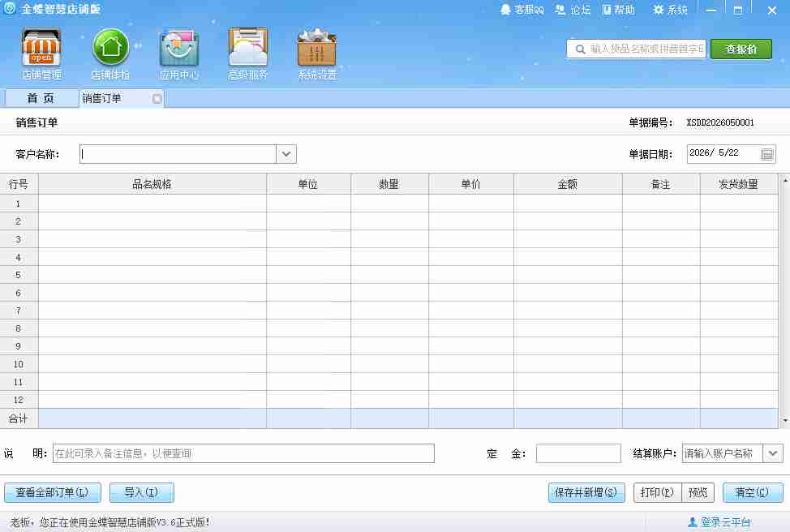Open the 帮助 help menu
790x532 pixels.
tap(619, 10)
